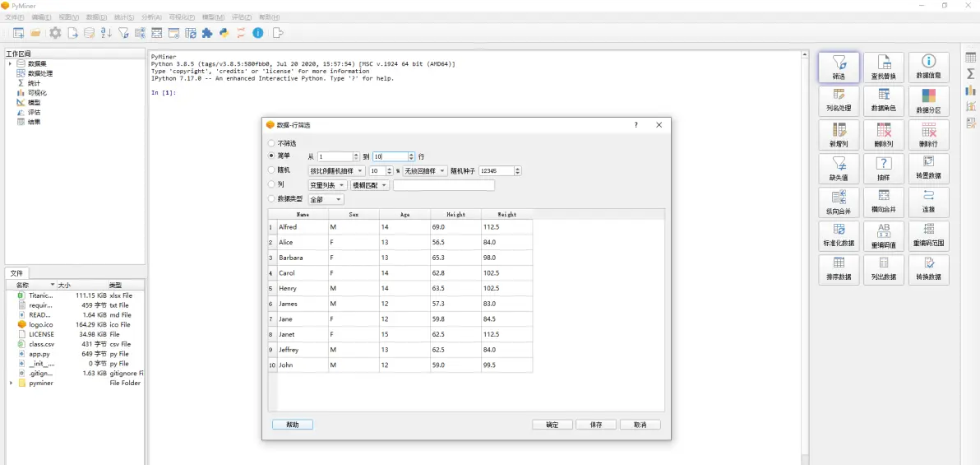Viewport: 980px width, 465px height.
Task: Open the 缺失值 missing values tool
Action: (839, 169)
